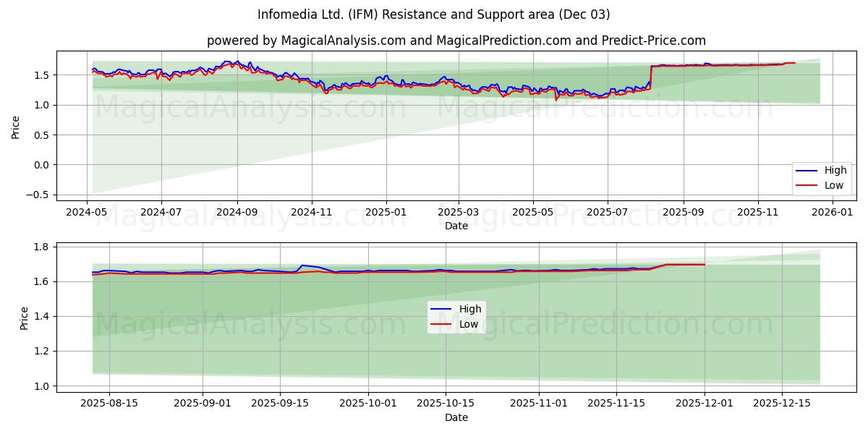The width and height of the screenshot is (868, 434).
Task: Click the '2025-05' x-axis label
Action: pyautogui.click(x=533, y=212)
